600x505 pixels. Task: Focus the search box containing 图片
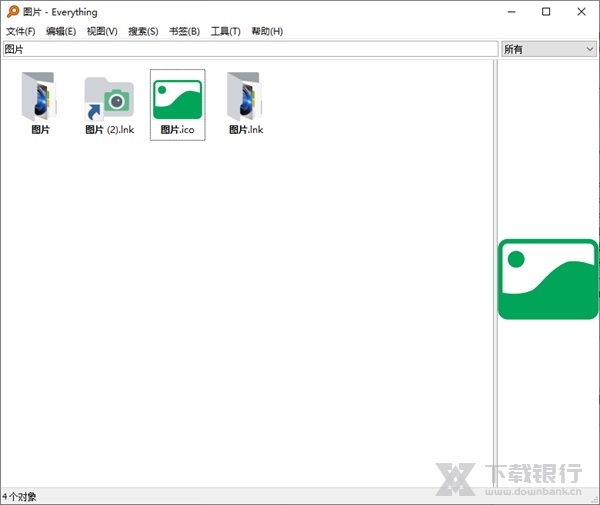[250, 49]
